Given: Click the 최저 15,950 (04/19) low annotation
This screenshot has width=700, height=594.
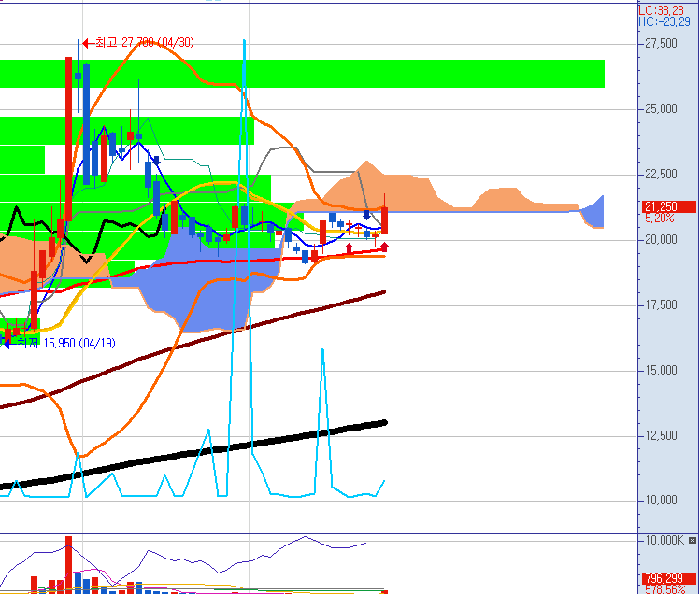Looking at the screenshot, I should (x=66, y=343).
